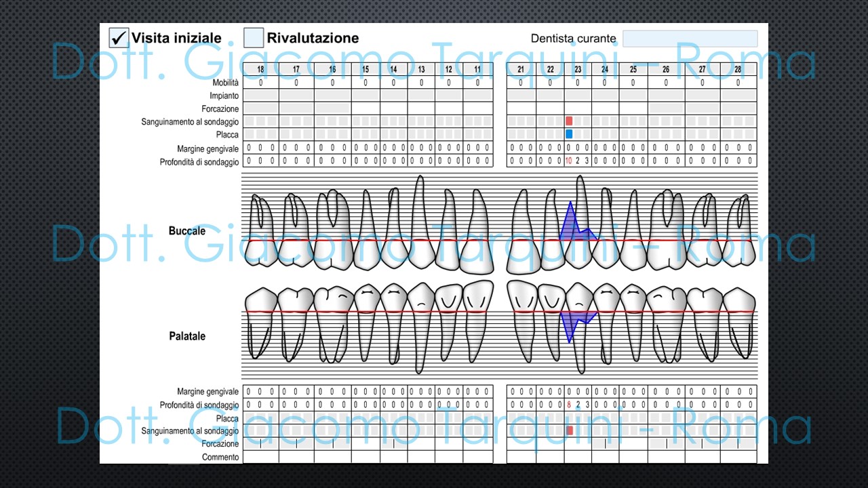Enable the Rivalutazione checkbox

coord(254,37)
